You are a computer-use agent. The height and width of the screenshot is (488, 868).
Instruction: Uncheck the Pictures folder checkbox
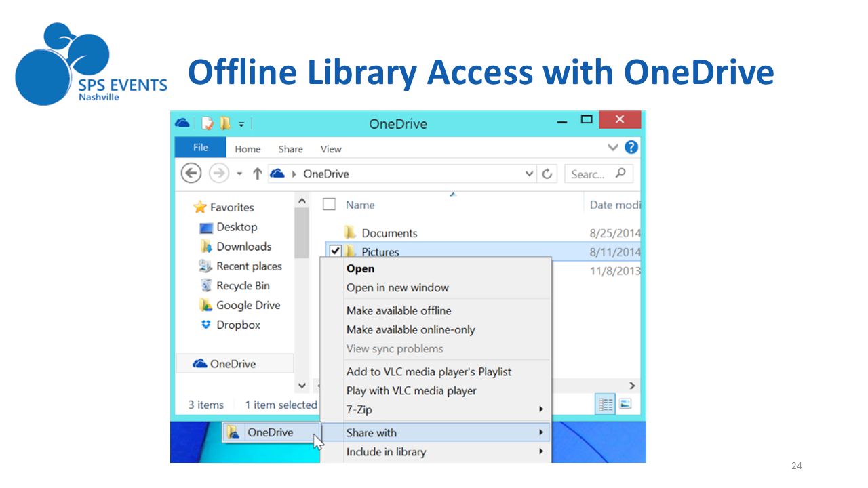click(335, 251)
